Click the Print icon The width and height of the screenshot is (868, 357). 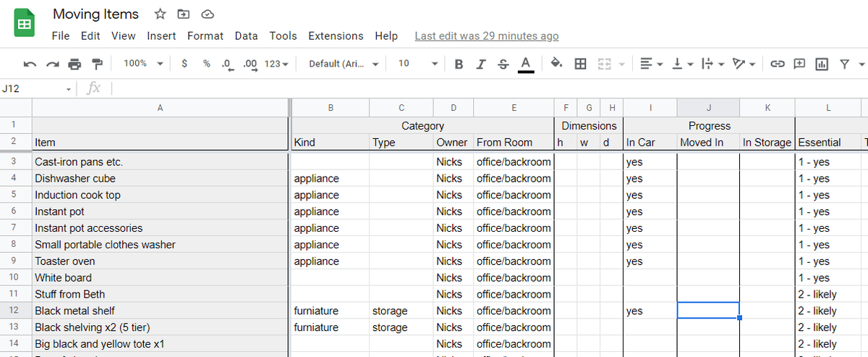point(75,64)
